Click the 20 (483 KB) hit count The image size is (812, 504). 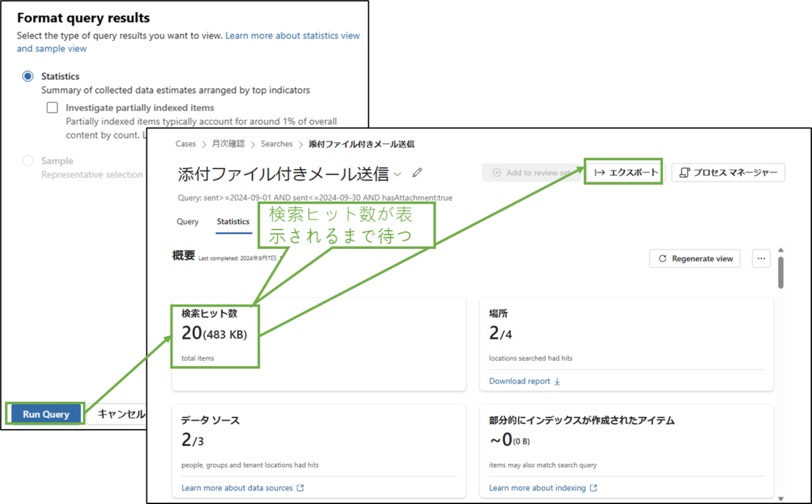[215, 334]
